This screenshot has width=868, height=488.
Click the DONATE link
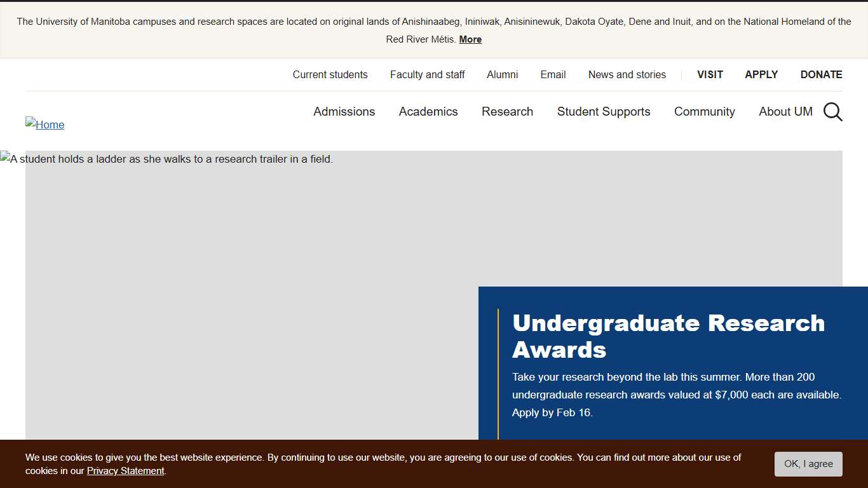(821, 74)
